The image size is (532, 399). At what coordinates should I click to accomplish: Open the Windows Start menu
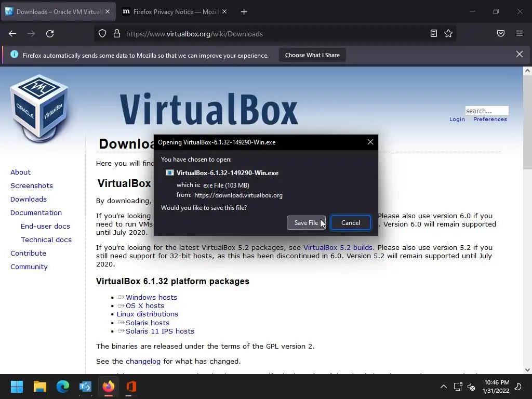[x=17, y=387]
